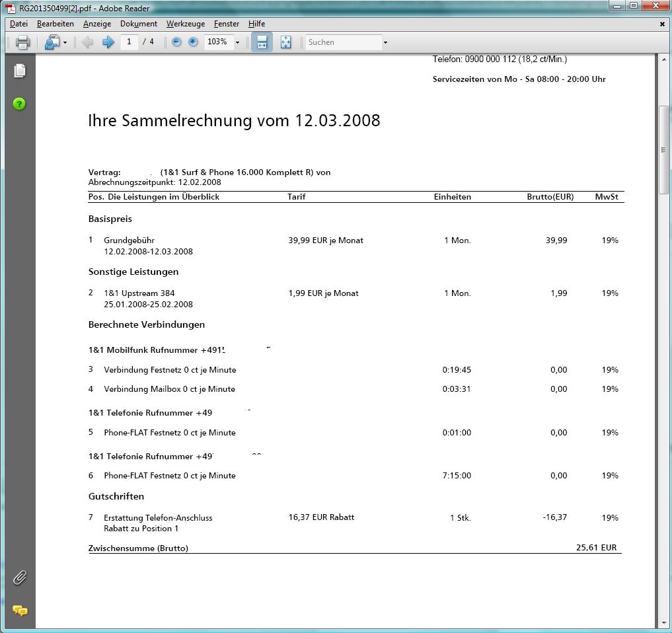Click the green help question-mark icon

coord(19,104)
